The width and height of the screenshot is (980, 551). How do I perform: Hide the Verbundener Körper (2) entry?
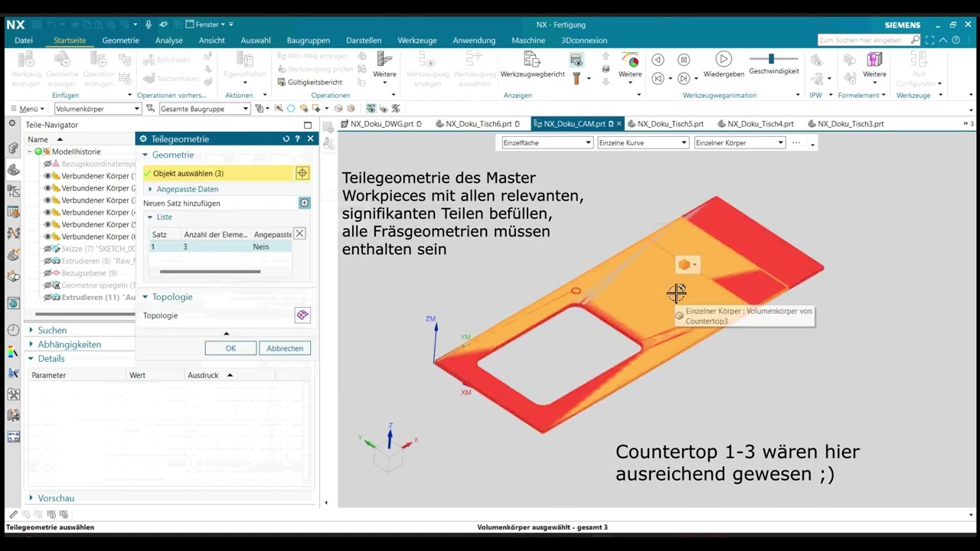47,188
